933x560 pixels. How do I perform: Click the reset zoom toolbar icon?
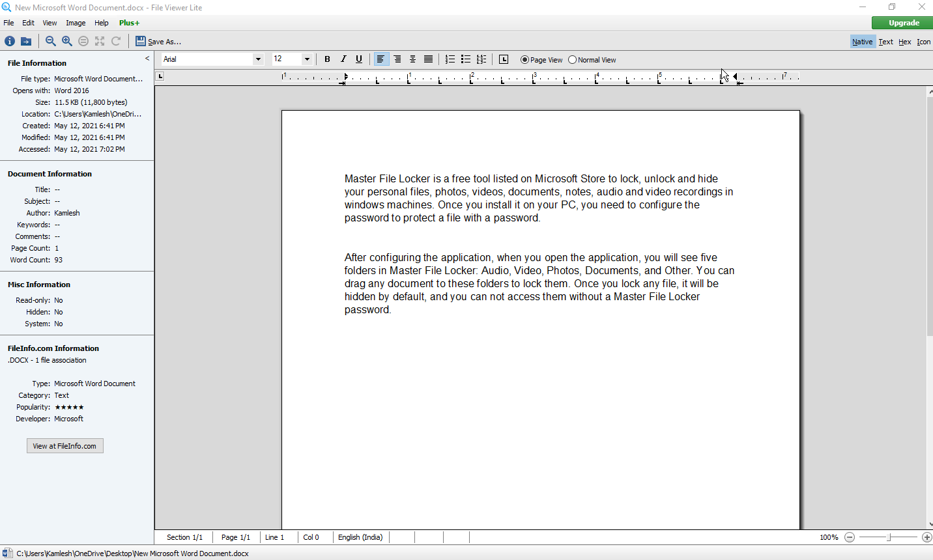pos(83,41)
